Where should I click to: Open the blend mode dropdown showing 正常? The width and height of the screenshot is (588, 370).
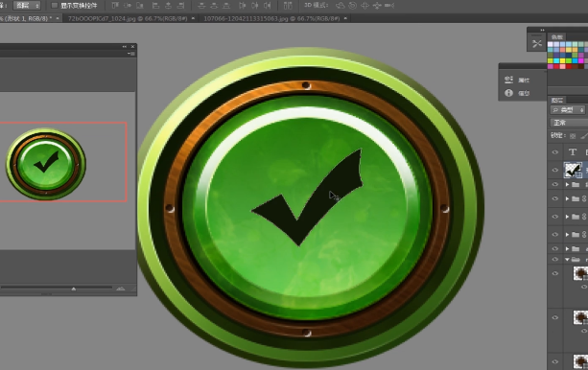click(x=569, y=123)
